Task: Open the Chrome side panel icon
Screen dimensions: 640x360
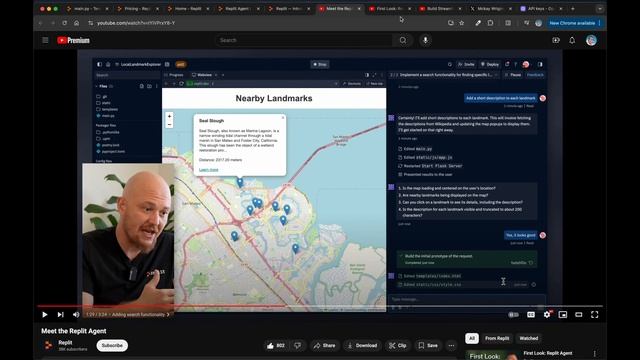Action: point(508,23)
